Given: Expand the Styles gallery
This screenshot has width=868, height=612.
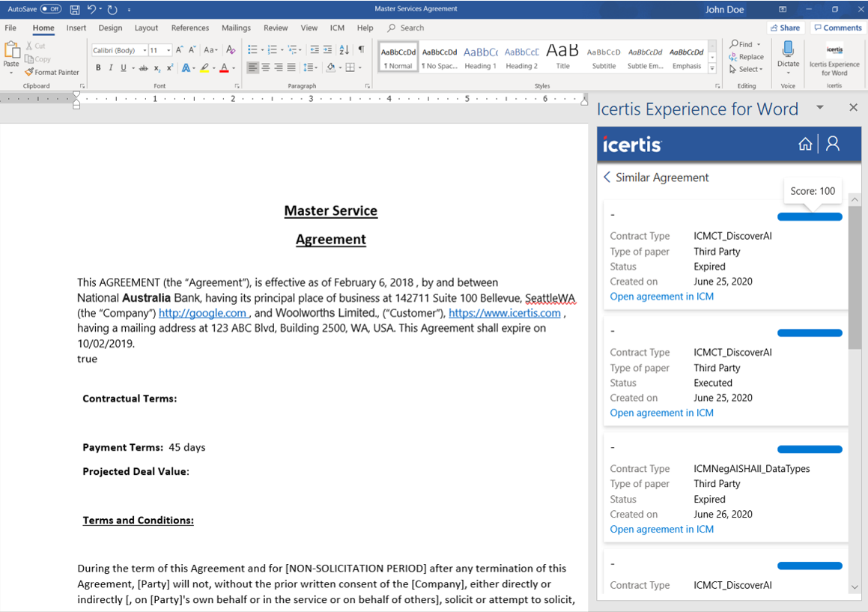Looking at the screenshot, I should pos(712,69).
